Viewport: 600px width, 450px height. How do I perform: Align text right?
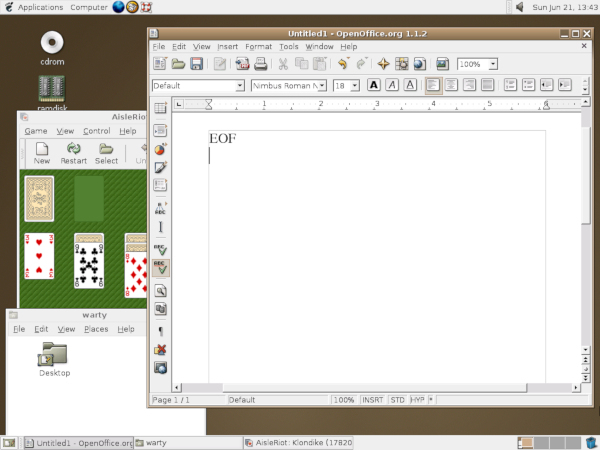(470, 85)
